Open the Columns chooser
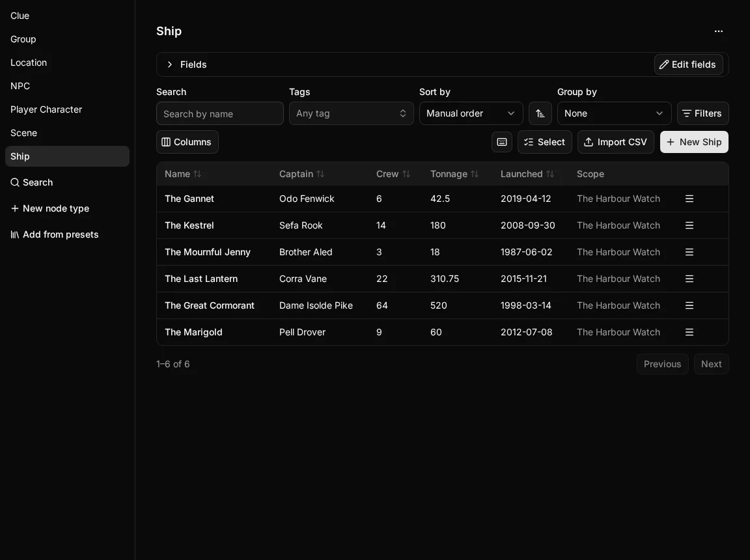750x560 pixels. (187, 142)
